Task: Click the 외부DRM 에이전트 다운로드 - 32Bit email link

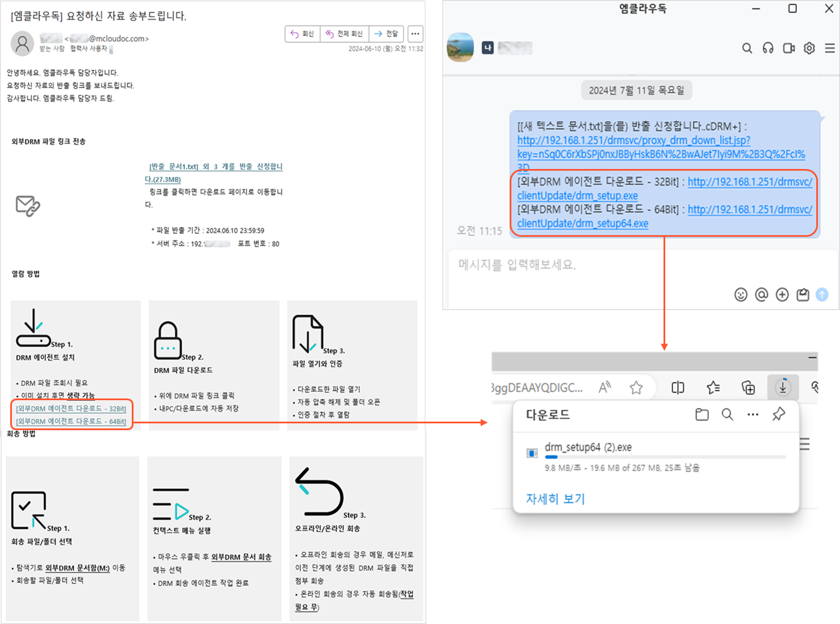Action: tap(71, 409)
